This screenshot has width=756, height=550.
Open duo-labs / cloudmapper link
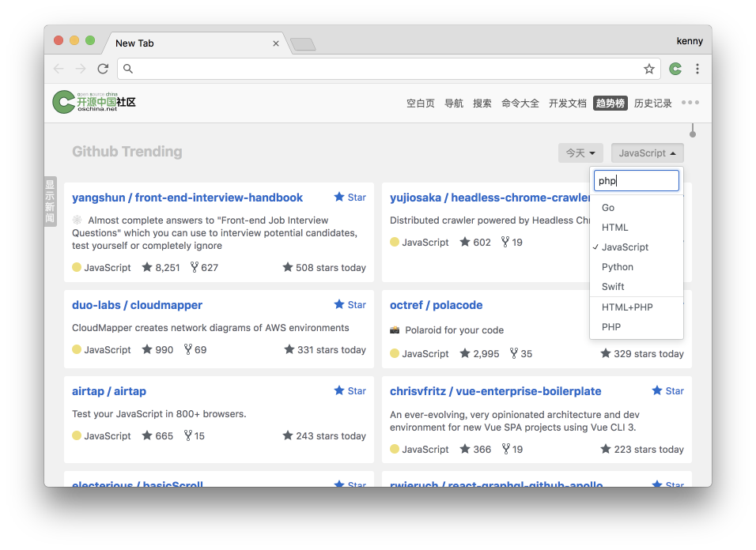137,305
